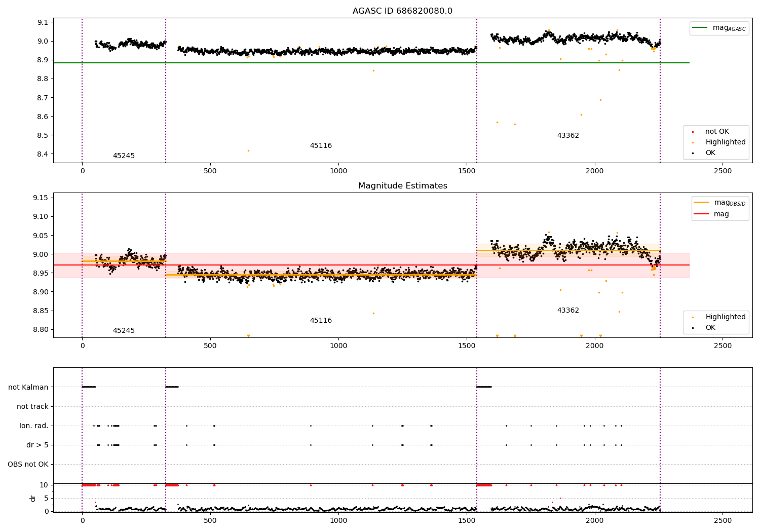
Task: Click the 9.15 y-axis tick label
Action: tap(41, 198)
